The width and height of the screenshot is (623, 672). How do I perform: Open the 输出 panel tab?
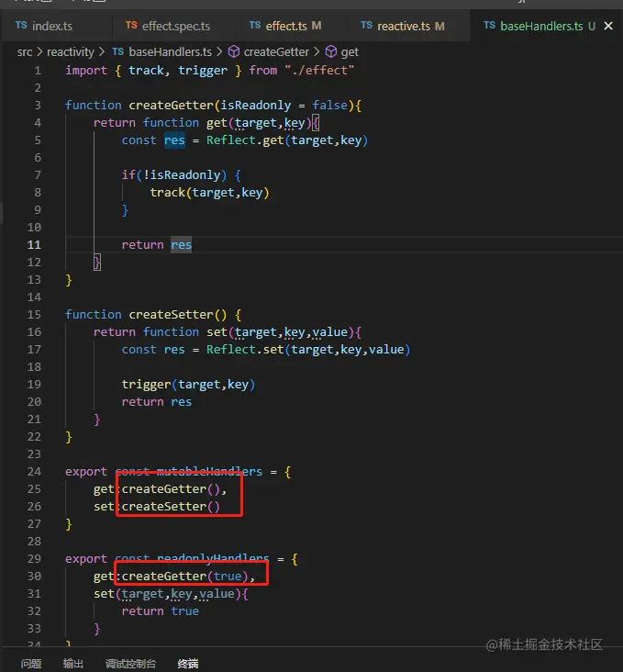[x=72, y=664]
